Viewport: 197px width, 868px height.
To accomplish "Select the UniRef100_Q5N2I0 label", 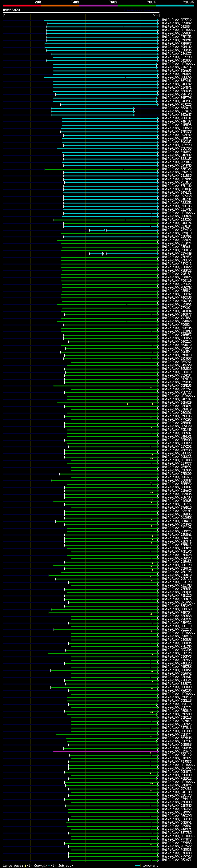I will pos(176,172).
